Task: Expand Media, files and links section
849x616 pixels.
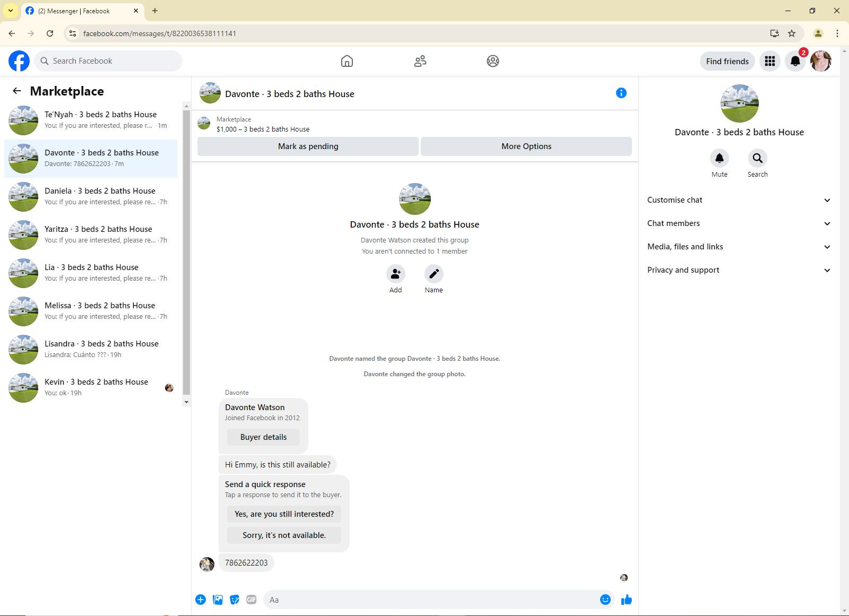Action: click(x=739, y=247)
